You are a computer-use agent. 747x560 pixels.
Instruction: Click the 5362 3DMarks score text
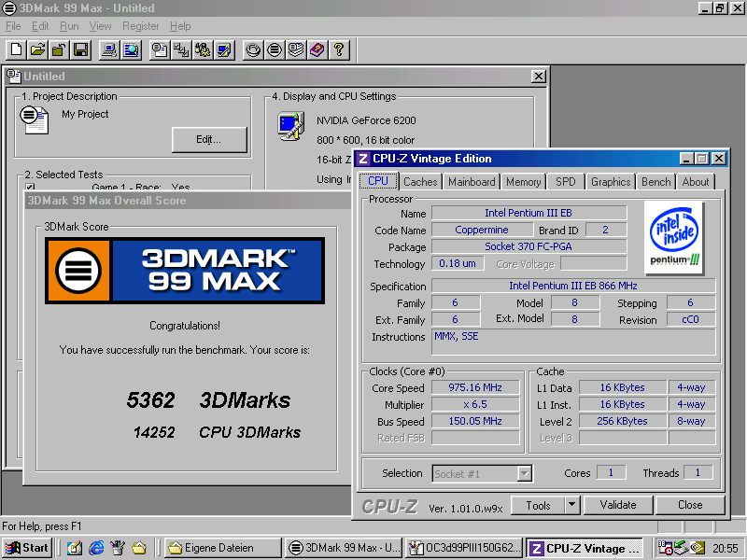click(208, 400)
